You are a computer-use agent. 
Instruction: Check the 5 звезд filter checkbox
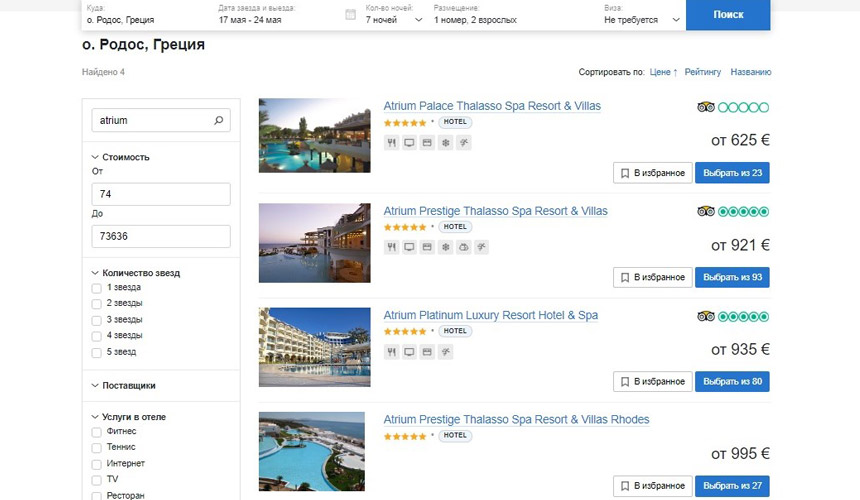97,353
